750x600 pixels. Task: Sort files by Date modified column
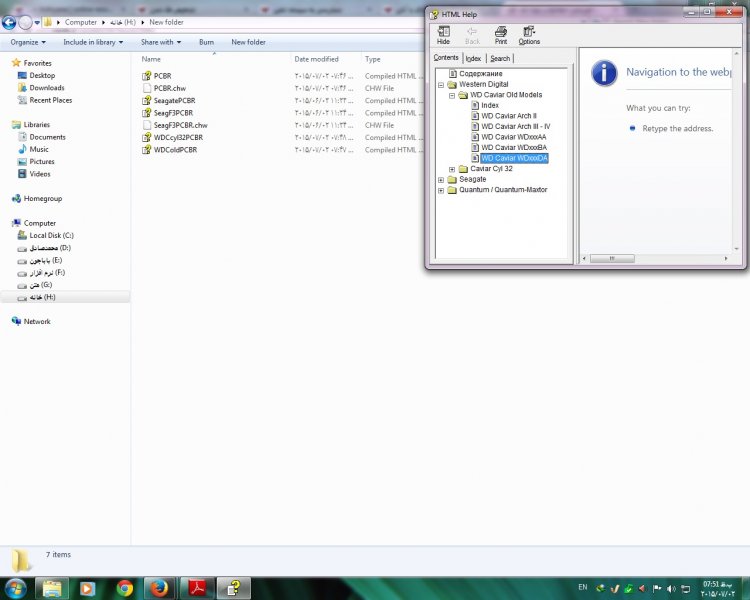[316, 59]
